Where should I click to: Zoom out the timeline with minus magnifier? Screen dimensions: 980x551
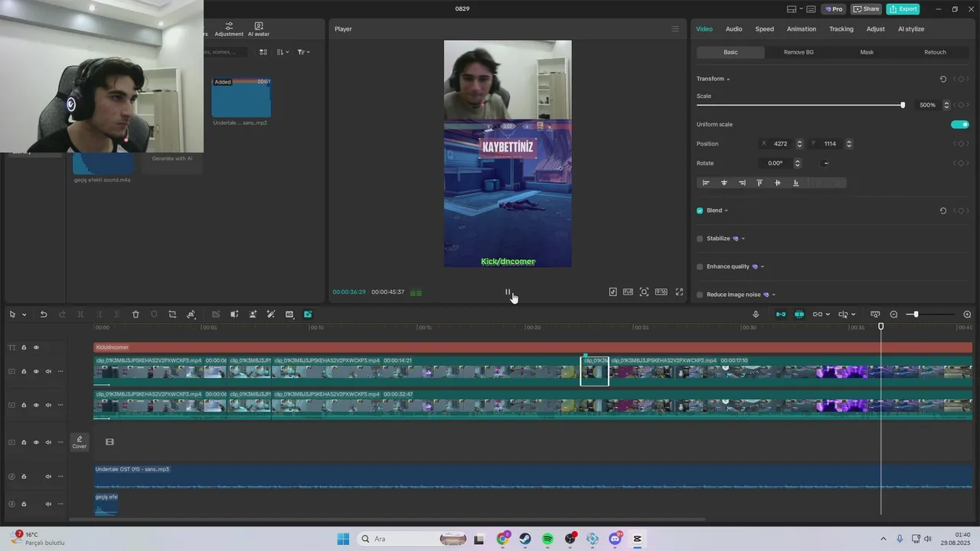893,315
